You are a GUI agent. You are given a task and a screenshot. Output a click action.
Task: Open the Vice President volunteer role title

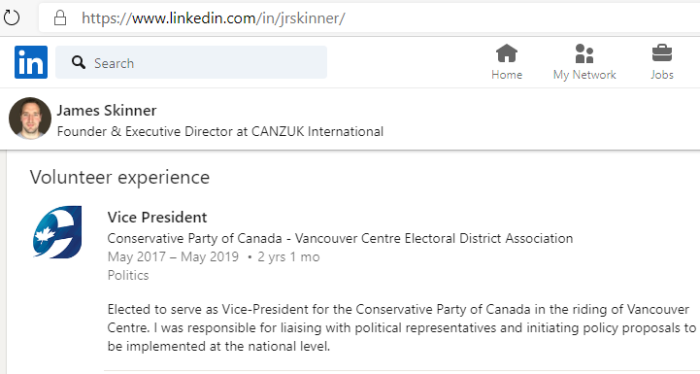[x=157, y=217]
